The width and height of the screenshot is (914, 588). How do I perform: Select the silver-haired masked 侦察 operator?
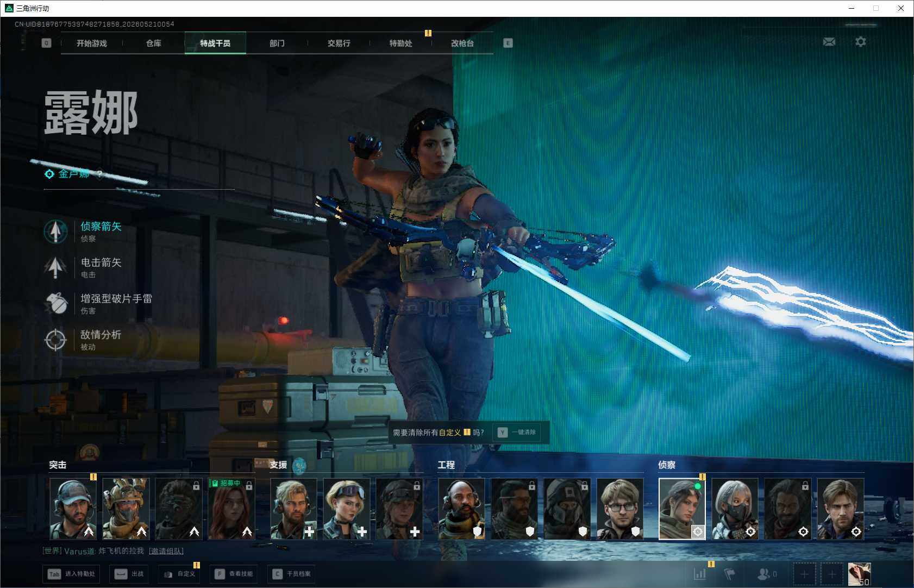[735, 509]
